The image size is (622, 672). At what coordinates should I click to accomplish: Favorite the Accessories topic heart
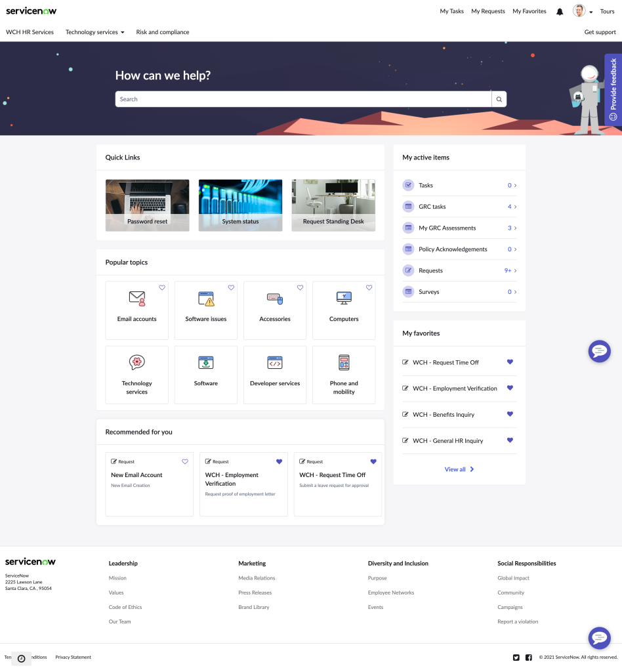(x=300, y=287)
